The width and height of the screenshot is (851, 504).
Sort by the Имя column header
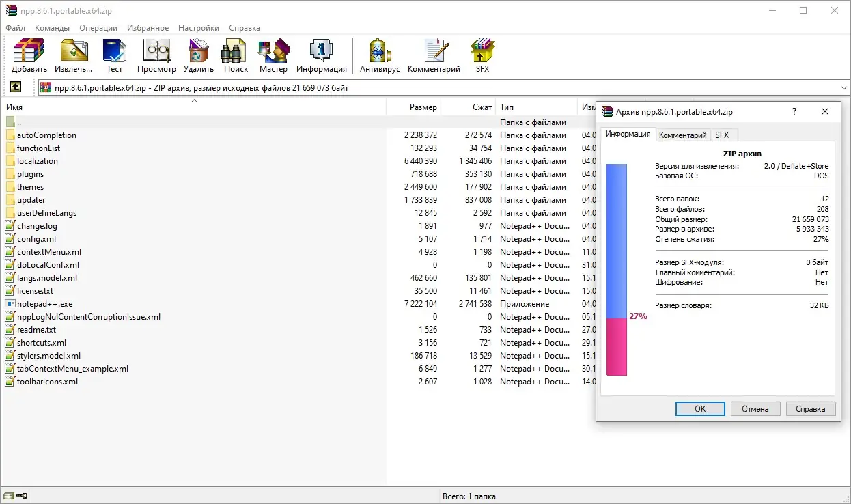195,107
